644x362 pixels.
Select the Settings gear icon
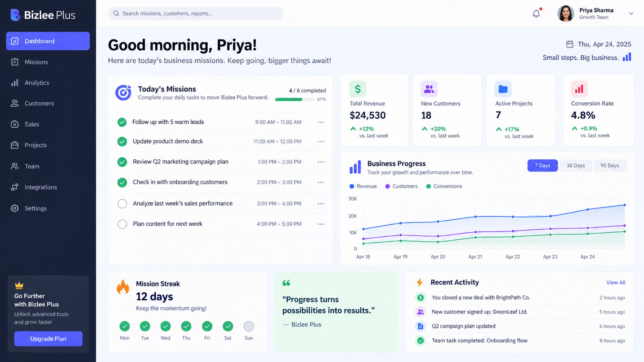[15, 208]
